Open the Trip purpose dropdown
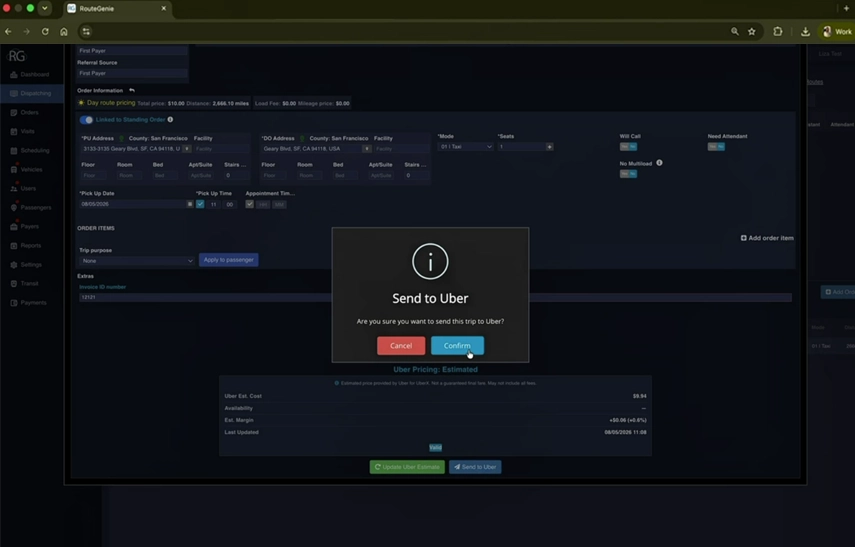 click(136, 261)
